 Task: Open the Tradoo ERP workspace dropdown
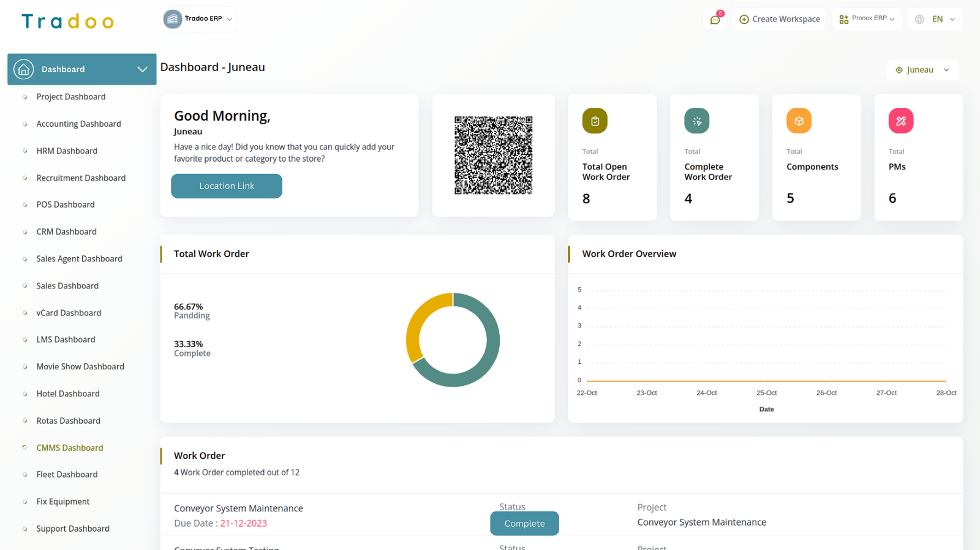tap(198, 19)
